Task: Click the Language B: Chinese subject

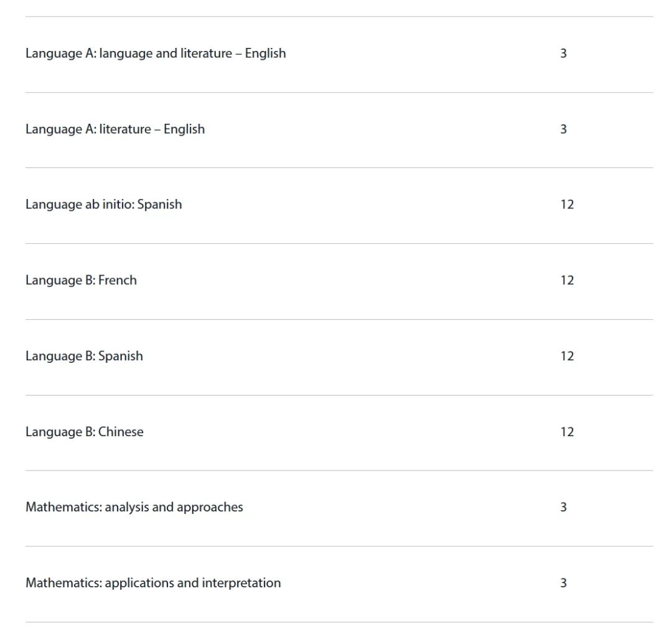Action: (85, 432)
